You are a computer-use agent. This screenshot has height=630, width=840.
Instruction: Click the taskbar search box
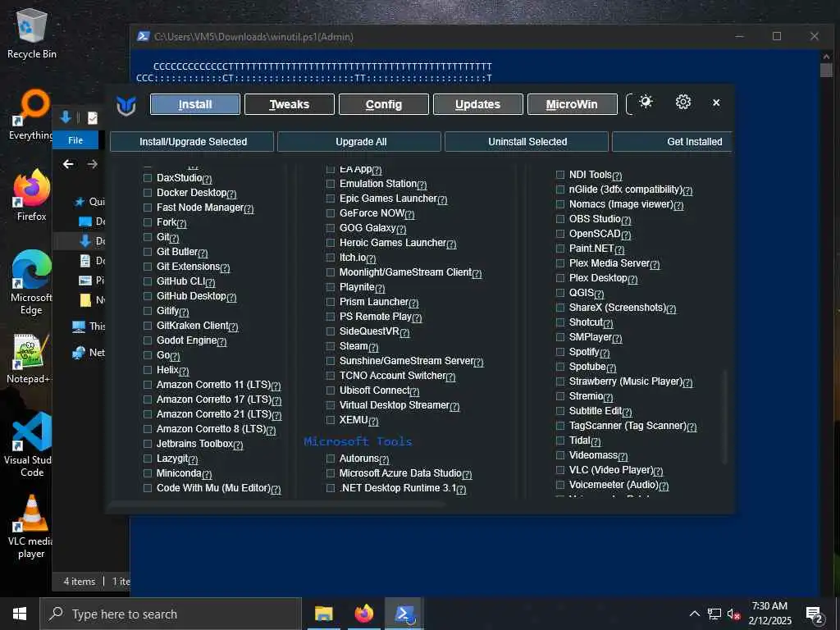tap(171, 614)
